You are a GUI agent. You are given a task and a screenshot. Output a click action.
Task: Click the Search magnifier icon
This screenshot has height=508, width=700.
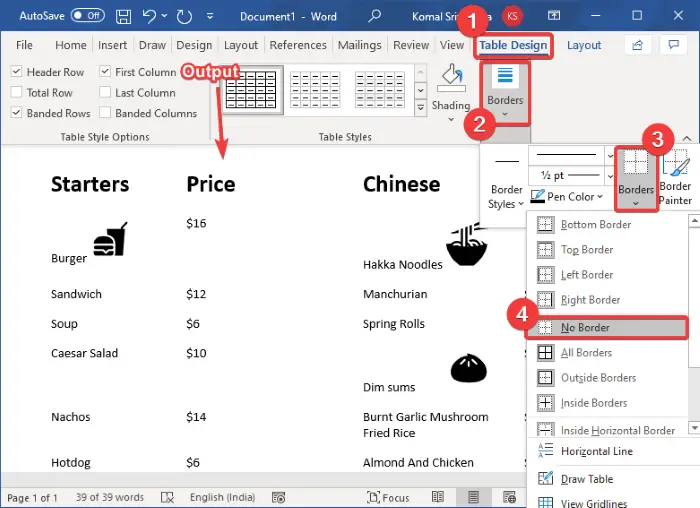tap(374, 16)
